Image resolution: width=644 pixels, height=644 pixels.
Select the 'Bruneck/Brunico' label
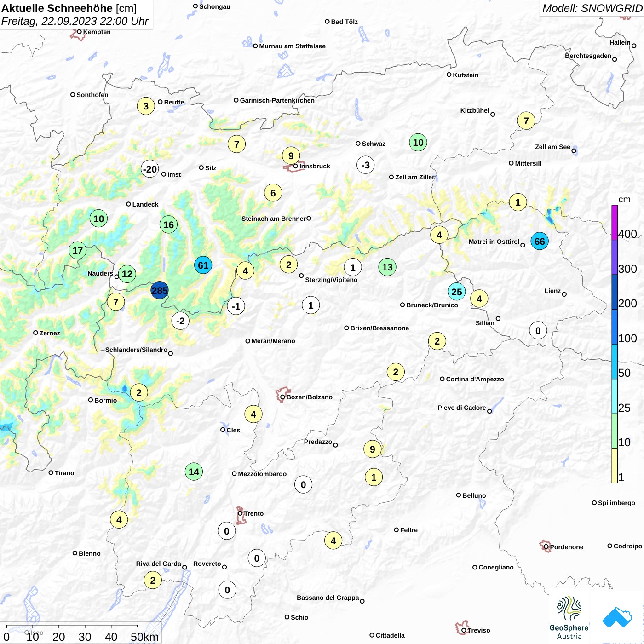[432, 305]
